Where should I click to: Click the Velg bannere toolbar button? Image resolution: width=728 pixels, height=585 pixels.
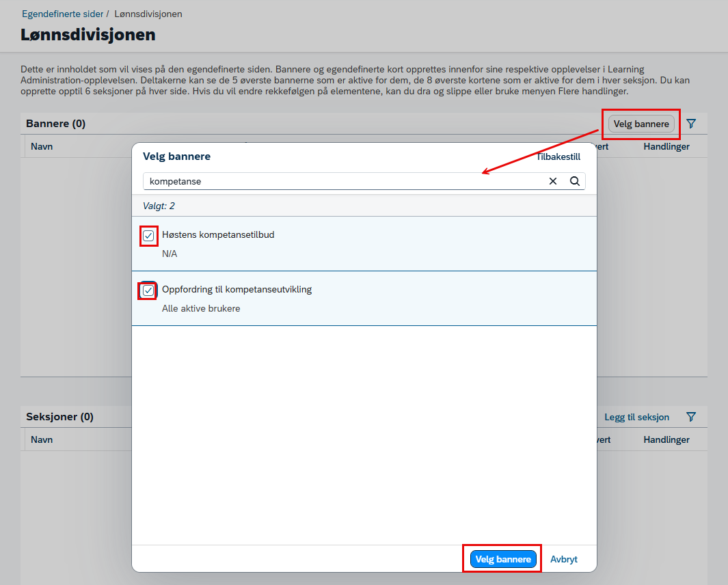pyautogui.click(x=641, y=124)
